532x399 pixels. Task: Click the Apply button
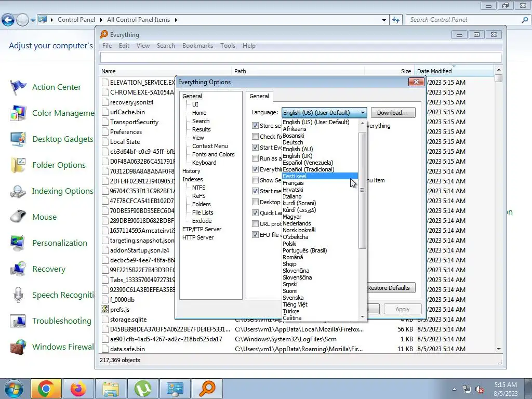tap(403, 309)
